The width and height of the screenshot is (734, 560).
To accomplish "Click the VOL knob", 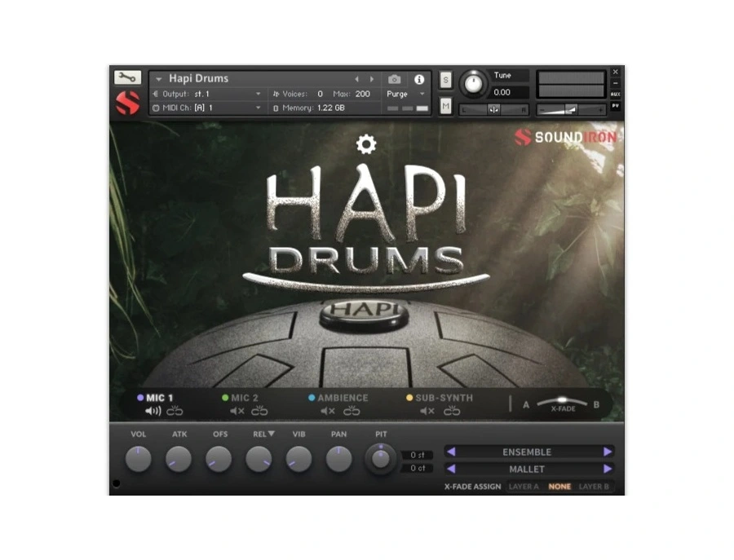I will click(138, 458).
